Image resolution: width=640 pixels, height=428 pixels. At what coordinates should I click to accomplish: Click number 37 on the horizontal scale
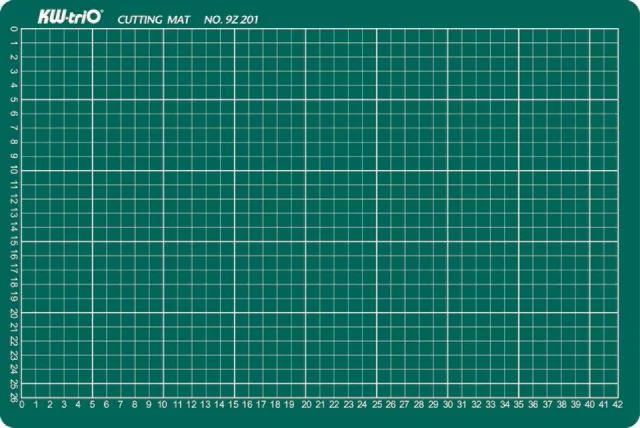(x=547, y=404)
